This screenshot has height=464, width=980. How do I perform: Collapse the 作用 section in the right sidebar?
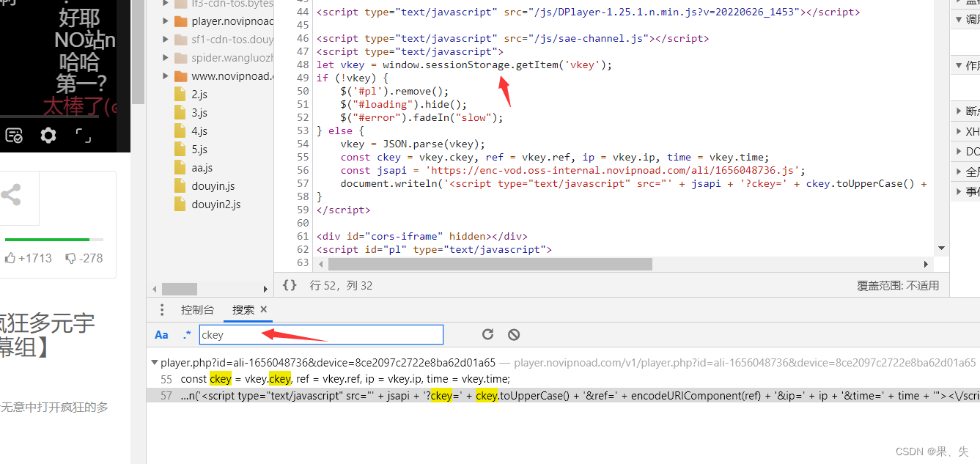959,65
